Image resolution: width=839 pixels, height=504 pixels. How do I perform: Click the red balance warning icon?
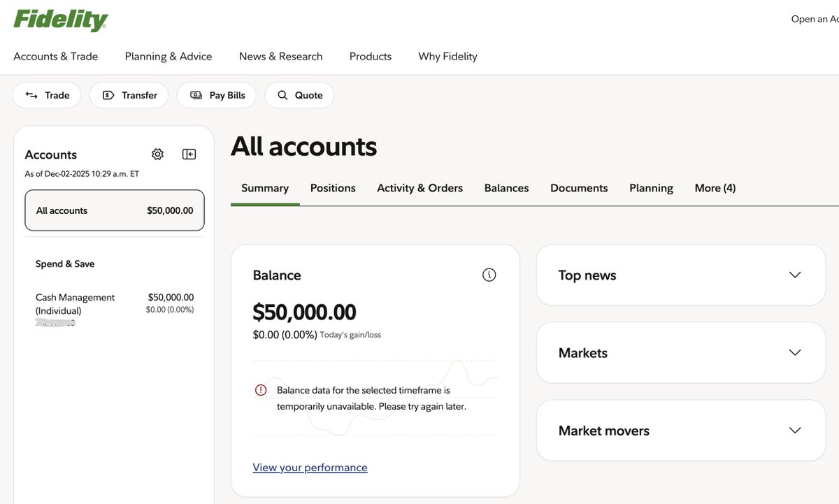point(261,390)
